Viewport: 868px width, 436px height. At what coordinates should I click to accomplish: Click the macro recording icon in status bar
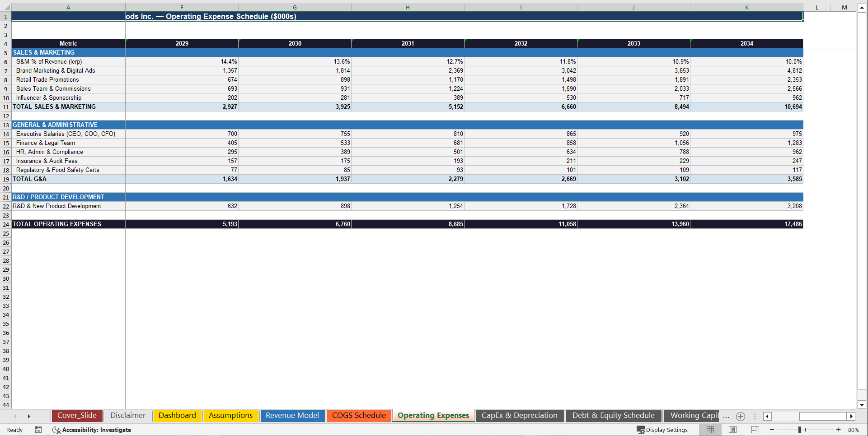coord(38,430)
